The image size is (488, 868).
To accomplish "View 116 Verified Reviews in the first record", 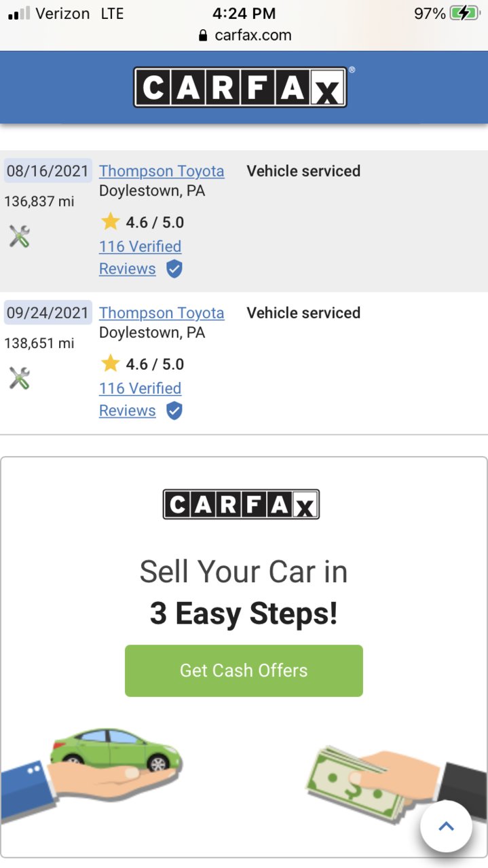I will pos(140,257).
